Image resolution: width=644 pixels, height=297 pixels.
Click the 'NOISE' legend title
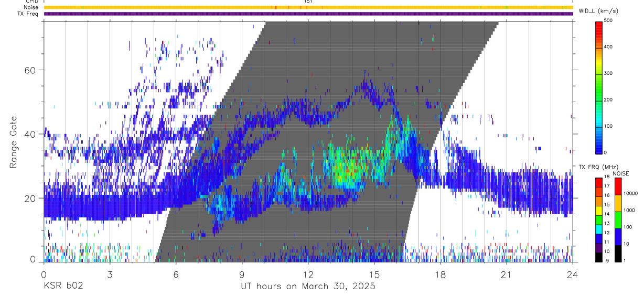622,173
